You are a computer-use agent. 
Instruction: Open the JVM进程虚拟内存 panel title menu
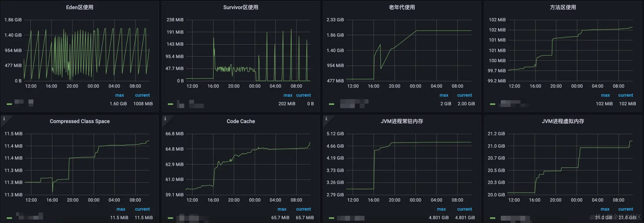pyautogui.click(x=563, y=121)
